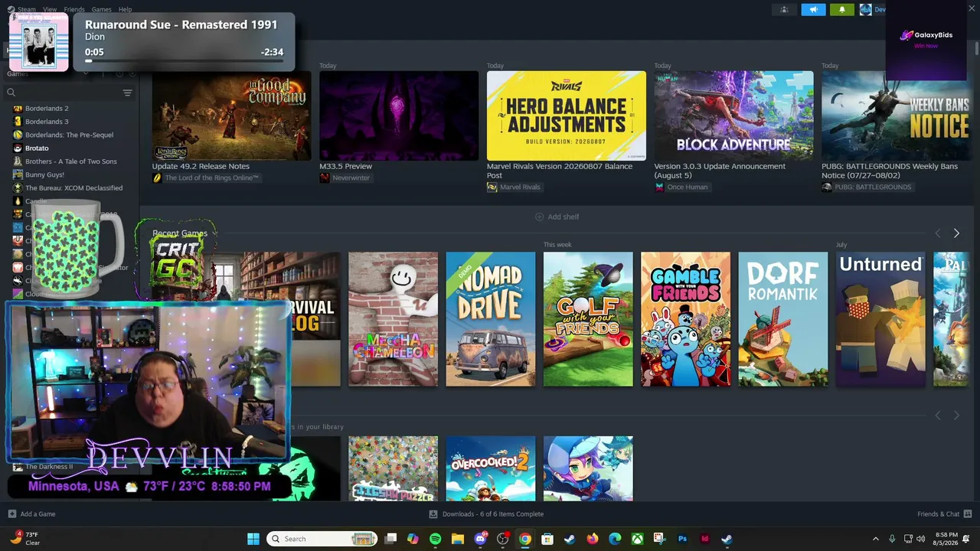Click the Marvel Rivals source icon

tap(492, 187)
